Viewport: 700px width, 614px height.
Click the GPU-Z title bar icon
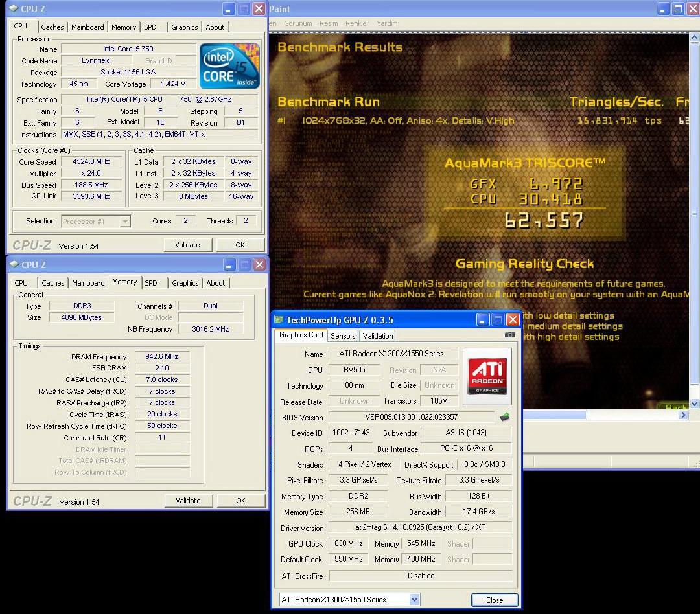[279, 319]
